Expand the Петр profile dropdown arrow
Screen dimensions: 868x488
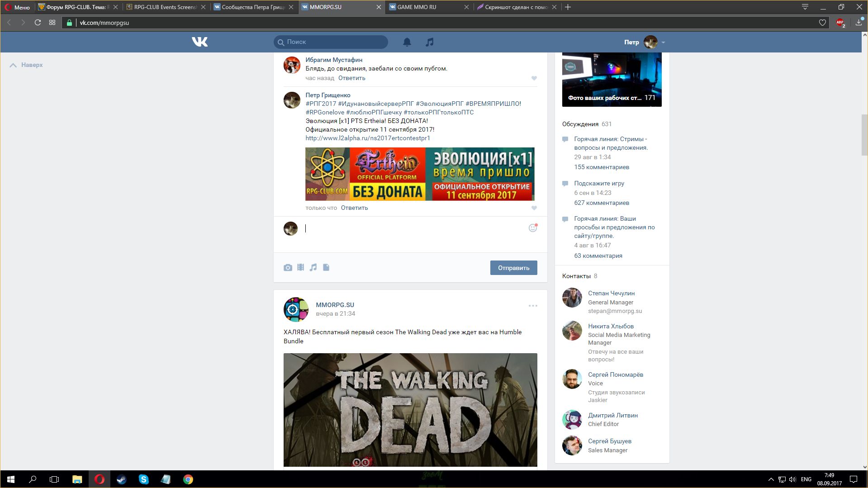[x=663, y=42]
